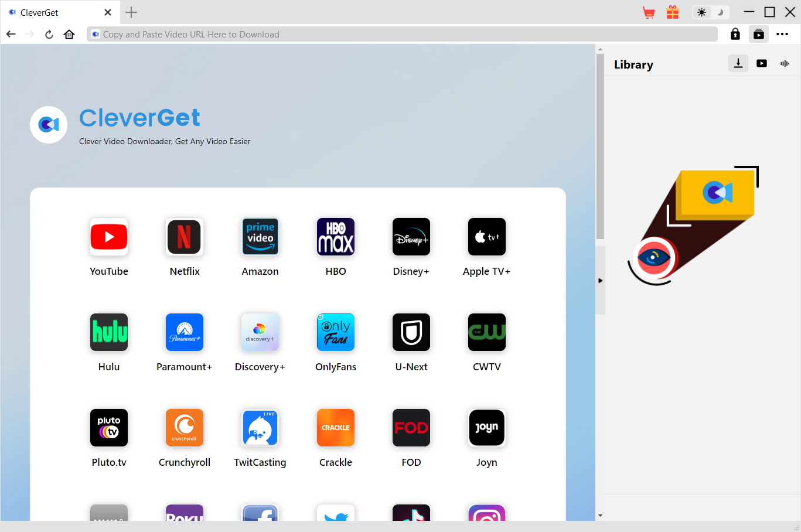
Task: Open the three-dot more options menu
Action: click(782, 33)
